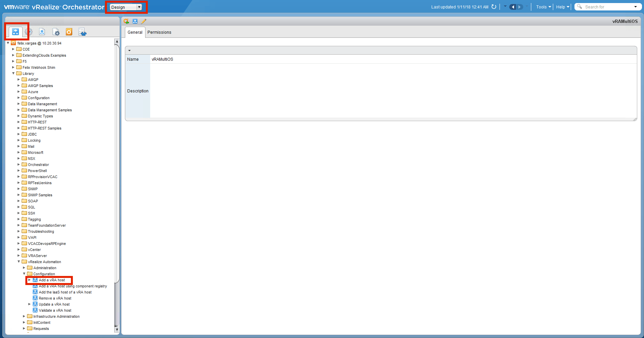This screenshot has height=338, width=644.
Task: Click the Name field value vRAMultiOS
Action: 162,59
